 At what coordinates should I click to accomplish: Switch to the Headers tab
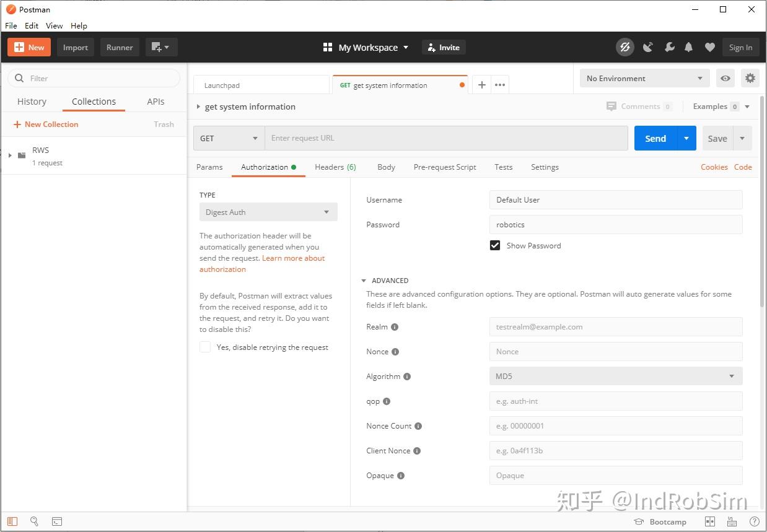[x=335, y=167]
